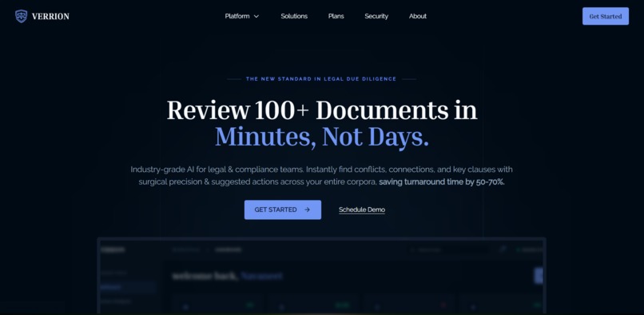Open the Platform menu
The height and width of the screenshot is (315, 644).
pos(242,16)
